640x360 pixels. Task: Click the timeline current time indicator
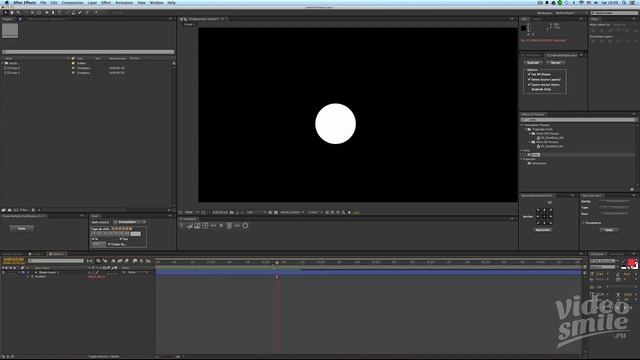pyautogui.click(x=278, y=262)
